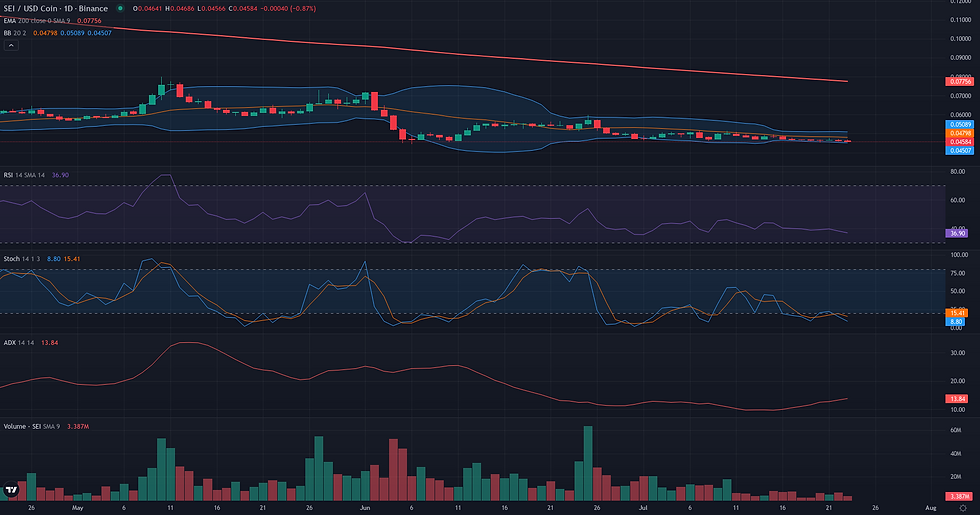Click the Stoch legend value 15.41
Viewport: 980px width, 515px height.
tap(72, 259)
